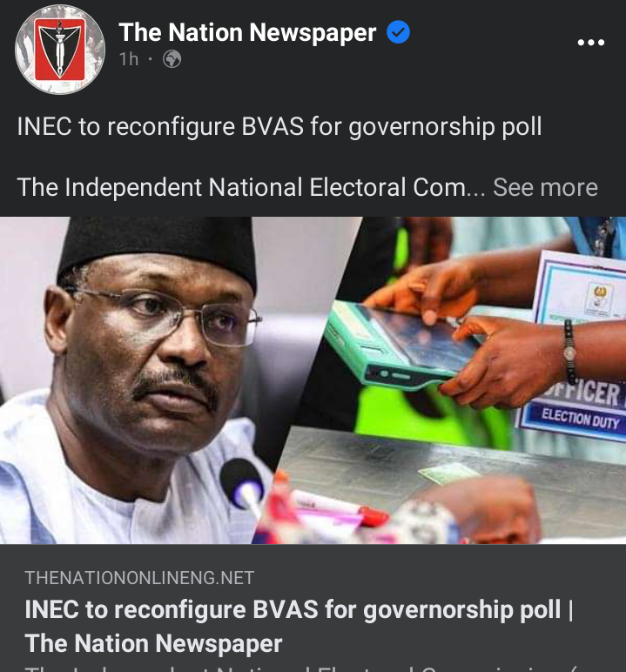Open The Nation Newspaper page name
The width and height of the screenshot is (626, 672).
click(247, 32)
